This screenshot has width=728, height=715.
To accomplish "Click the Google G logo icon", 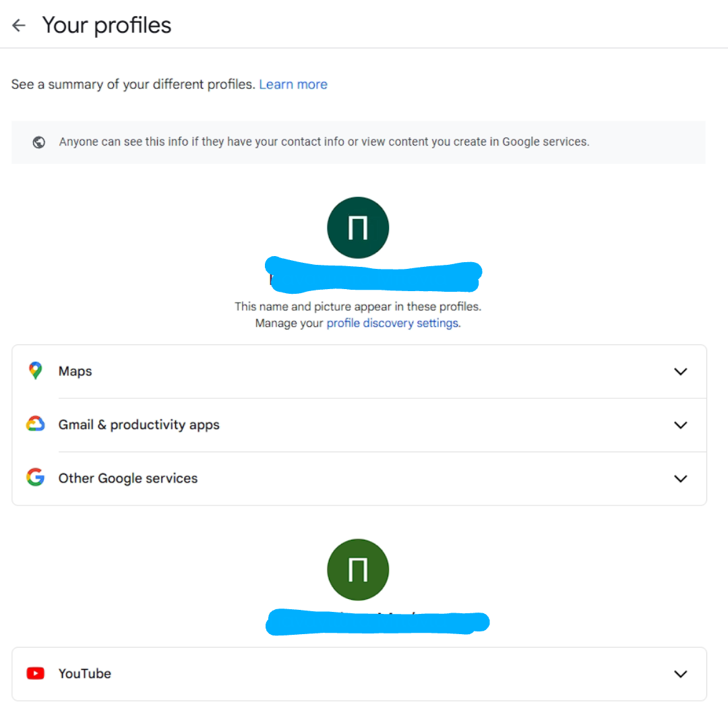I will tap(35, 477).
